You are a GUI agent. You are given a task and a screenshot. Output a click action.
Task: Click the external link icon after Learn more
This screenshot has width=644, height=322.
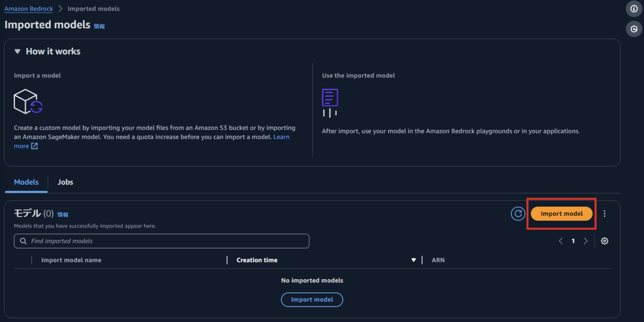coord(35,146)
